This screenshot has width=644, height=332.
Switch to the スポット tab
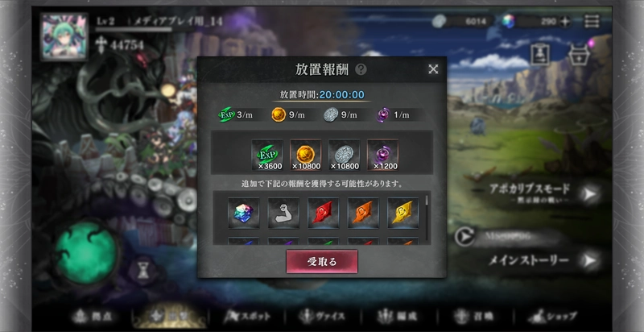[x=247, y=317]
